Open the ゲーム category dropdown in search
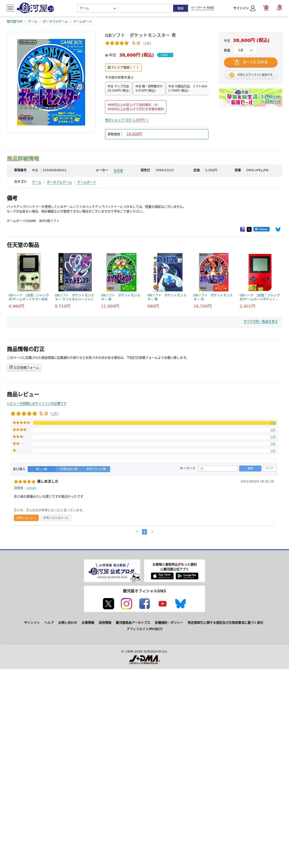 click(x=97, y=8)
